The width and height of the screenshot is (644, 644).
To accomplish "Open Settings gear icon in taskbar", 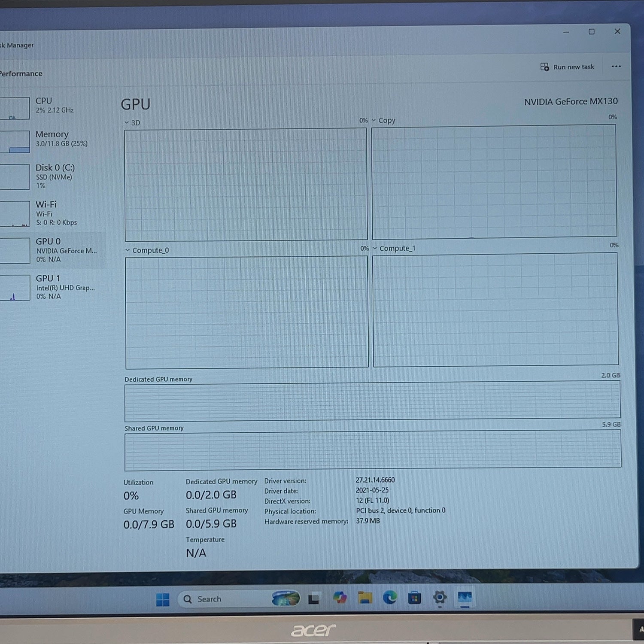I will [x=440, y=597].
